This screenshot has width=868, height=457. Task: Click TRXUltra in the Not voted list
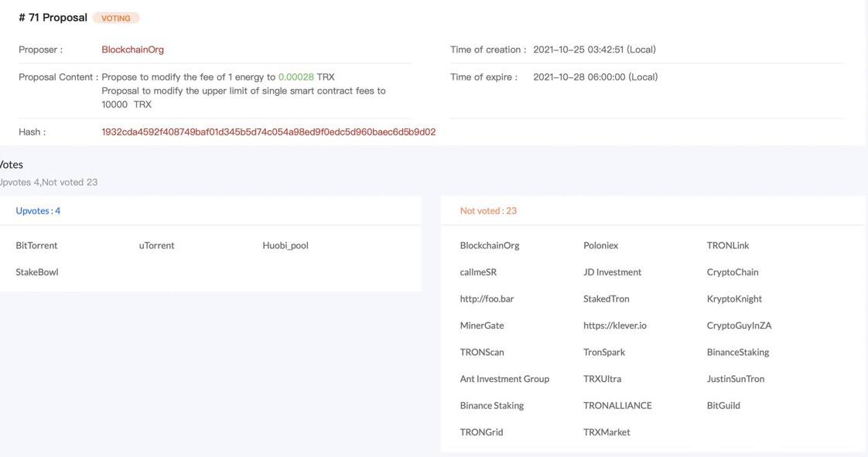coord(603,379)
